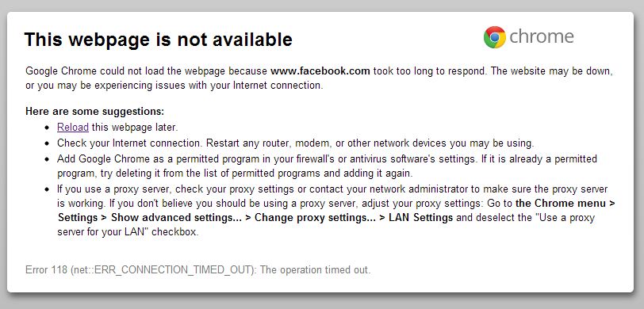The width and height of the screenshot is (644, 309).
Task: Click the "Here are some suggestions:" heading
Action: [x=95, y=111]
